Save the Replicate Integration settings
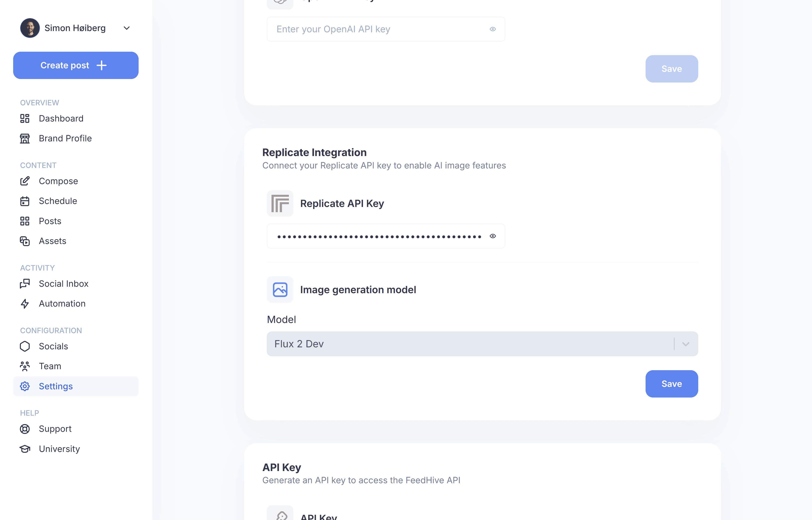812x520 pixels. [671, 384]
